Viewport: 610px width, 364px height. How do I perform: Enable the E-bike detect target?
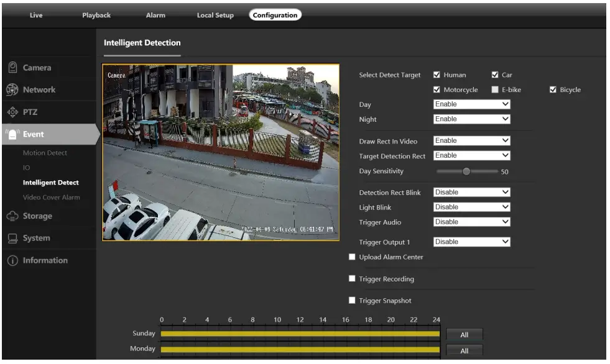[495, 90]
